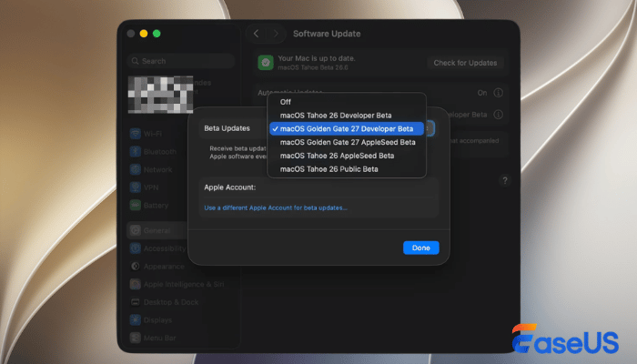637x364 pixels.
Task: Open Bluetooth settings in sidebar
Action: tap(153, 152)
